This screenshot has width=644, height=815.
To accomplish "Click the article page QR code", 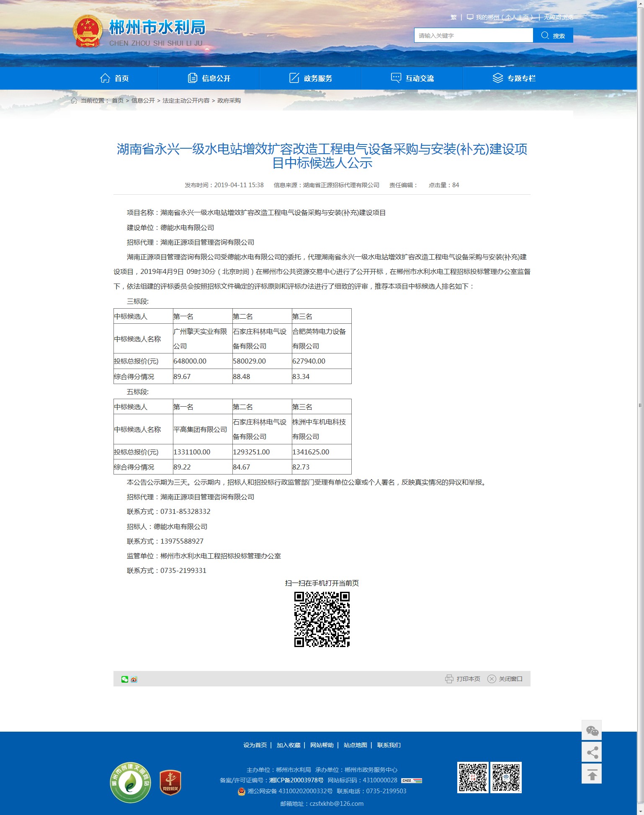I will click(322, 619).
